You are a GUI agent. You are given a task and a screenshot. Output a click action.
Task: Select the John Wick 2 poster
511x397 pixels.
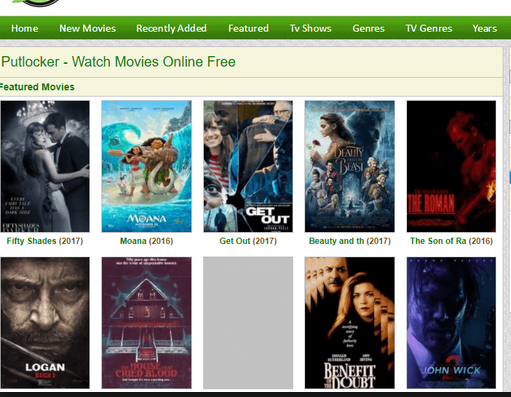pos(451,323)
